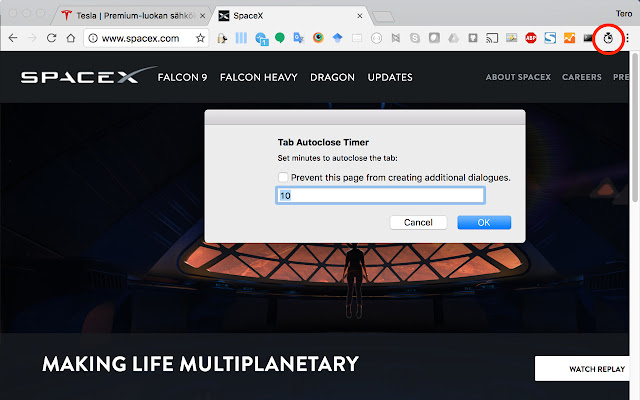Bookmark page with star icon
The width and height of the screenshot is (640, 400).
coord(200,38)
